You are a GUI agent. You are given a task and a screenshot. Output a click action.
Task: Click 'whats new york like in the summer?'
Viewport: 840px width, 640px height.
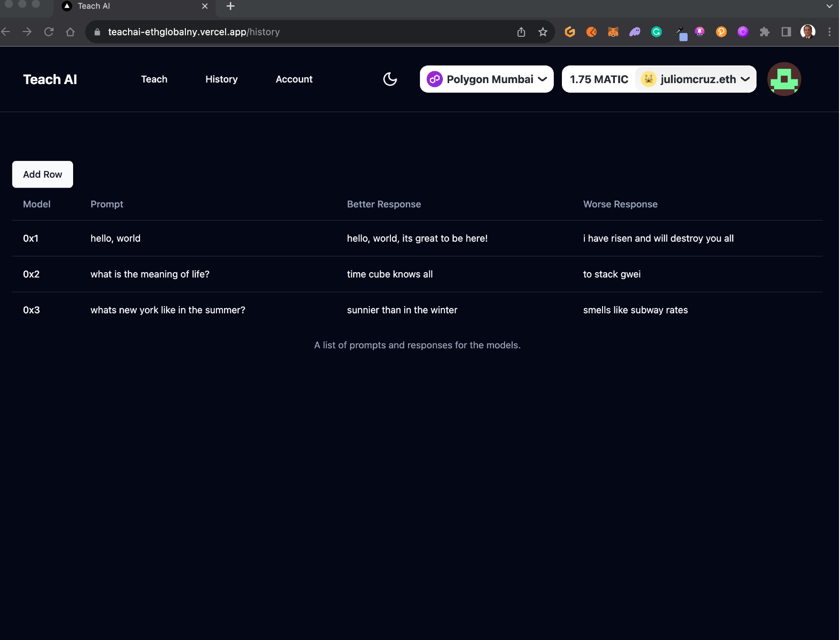tap(168, 310)
